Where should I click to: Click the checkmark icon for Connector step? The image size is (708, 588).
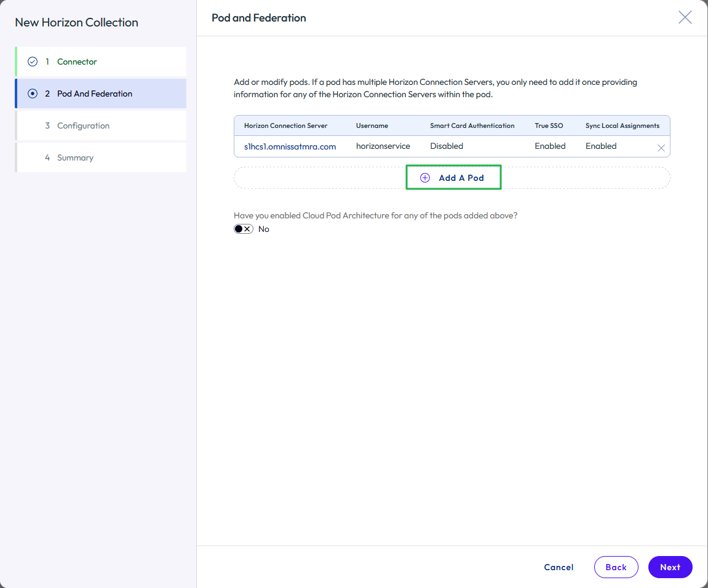pos(33,62)
